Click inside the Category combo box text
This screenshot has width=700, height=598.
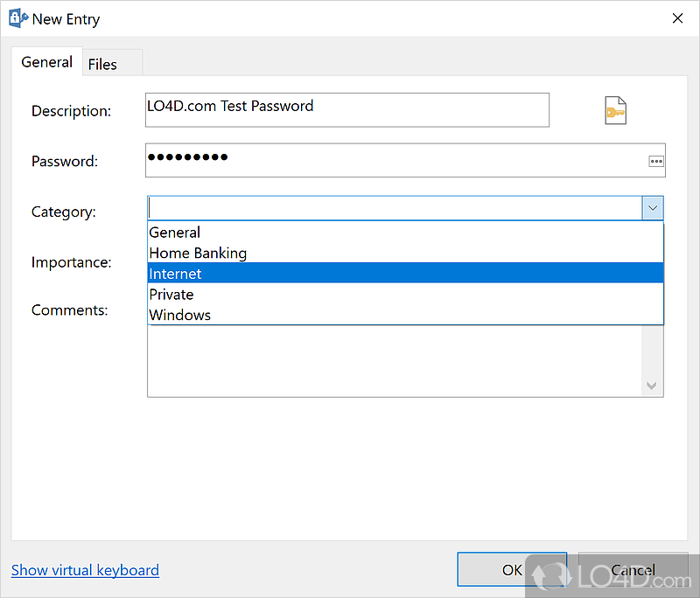(x=394, y=208)
